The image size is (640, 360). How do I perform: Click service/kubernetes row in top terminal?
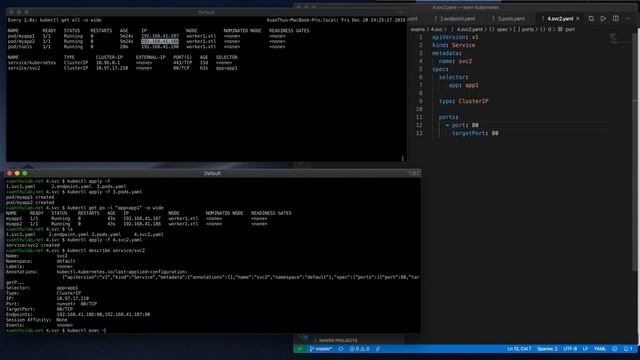[x=122, y=63]
